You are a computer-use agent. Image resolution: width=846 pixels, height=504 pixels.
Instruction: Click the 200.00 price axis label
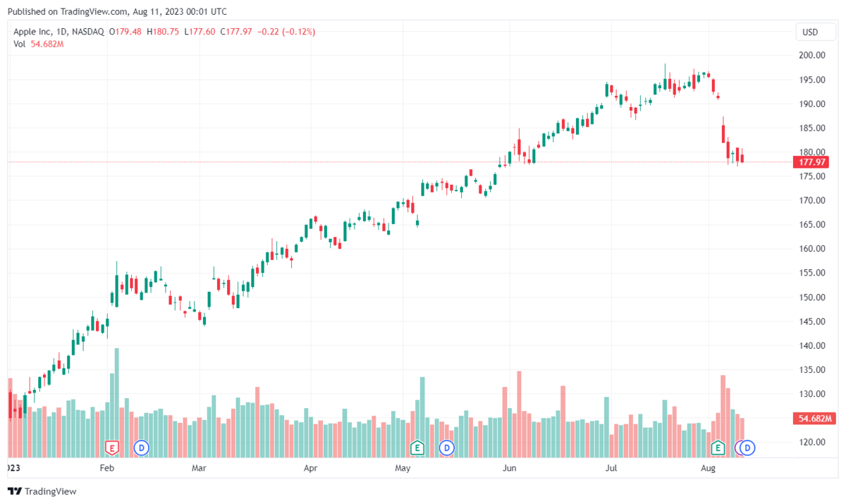[812, 56]
